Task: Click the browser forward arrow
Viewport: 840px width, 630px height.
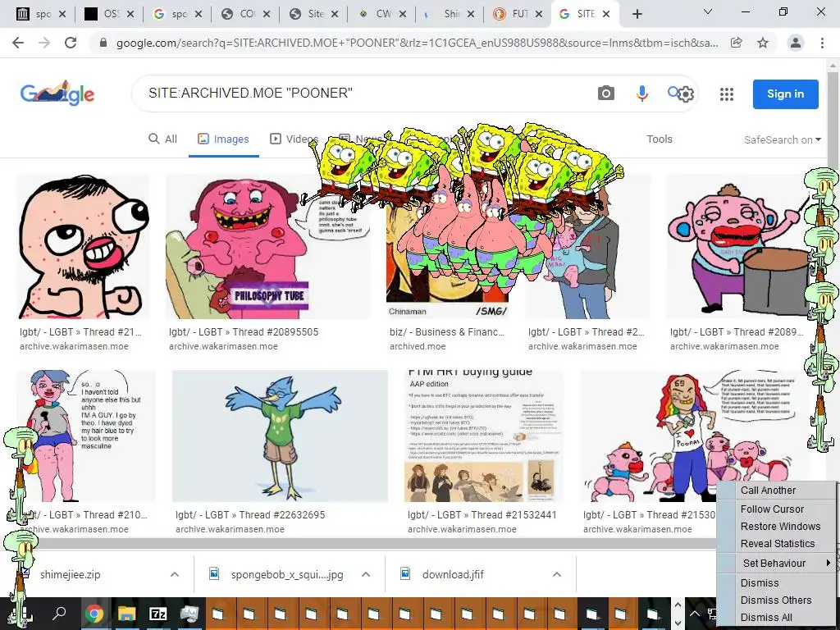Action: tap(44, 43)
